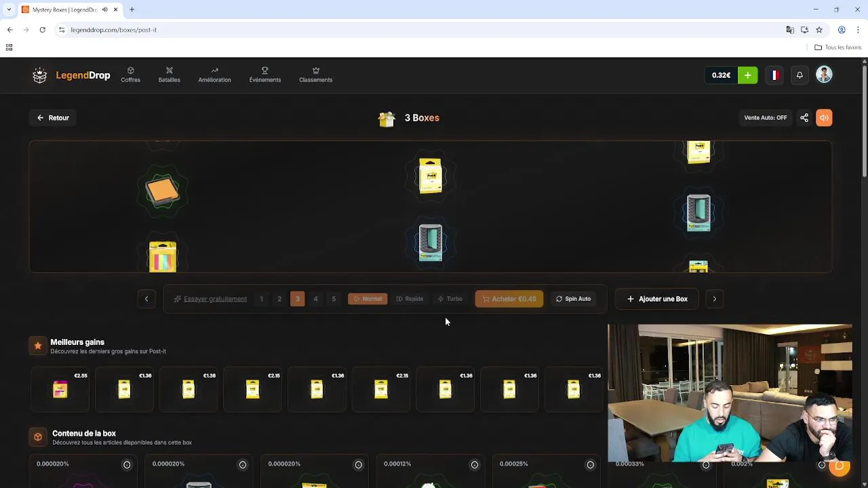Viewport: 868px width, 488px height.
Task: Click Ajouter une Box
Action: [657, 299]
